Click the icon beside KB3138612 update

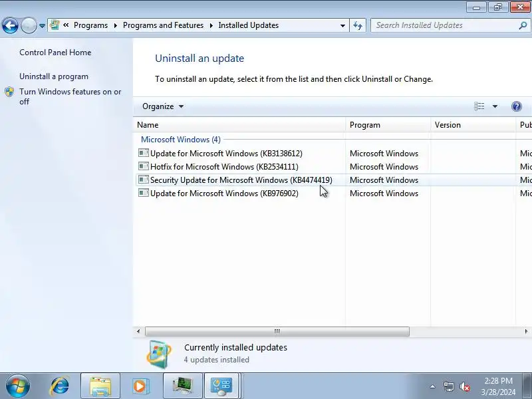point(144,153)
